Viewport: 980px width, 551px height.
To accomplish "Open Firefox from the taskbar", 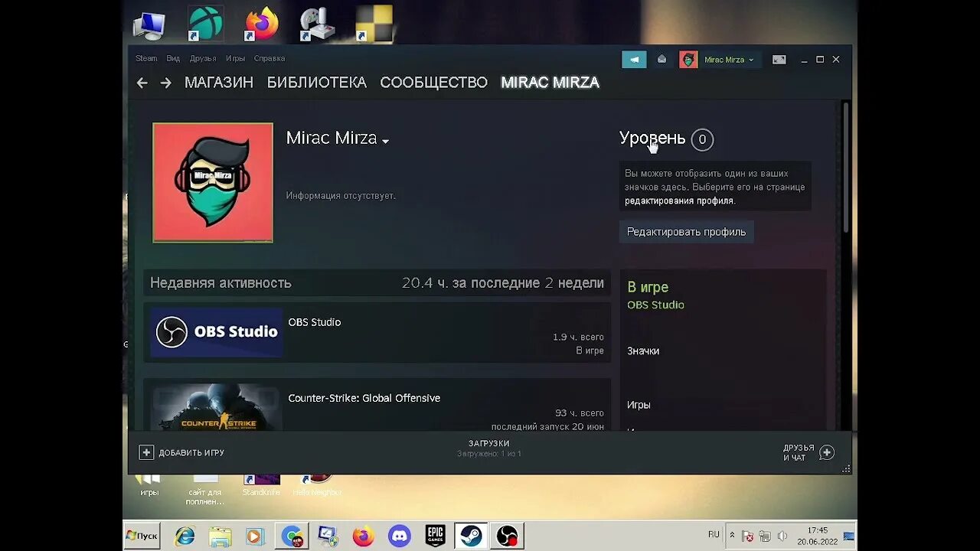I will click(364, 536).
